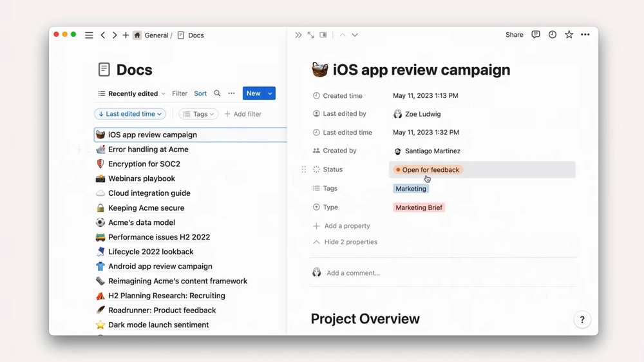Click Add filter
Viewport: 644px width, 362px height.
pyautogui.click(x=243, y=114)
